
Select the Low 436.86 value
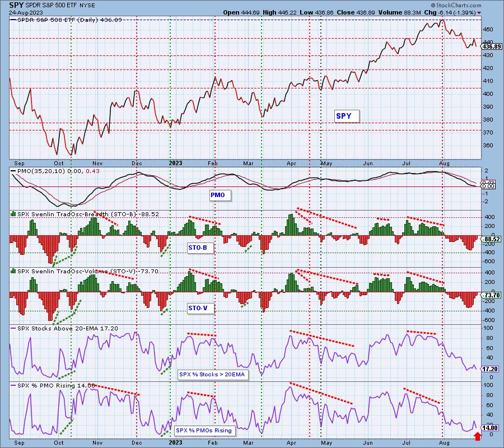pos(317,12)
